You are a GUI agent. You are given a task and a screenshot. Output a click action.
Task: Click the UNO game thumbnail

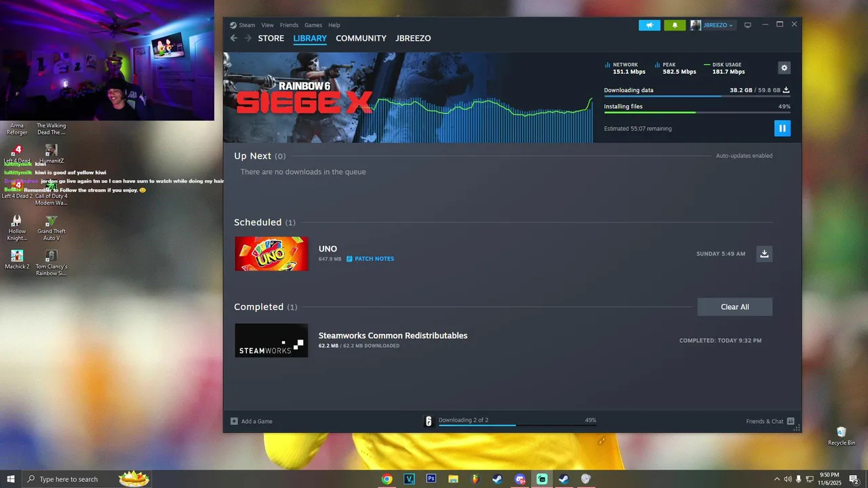tap(271, 253)
